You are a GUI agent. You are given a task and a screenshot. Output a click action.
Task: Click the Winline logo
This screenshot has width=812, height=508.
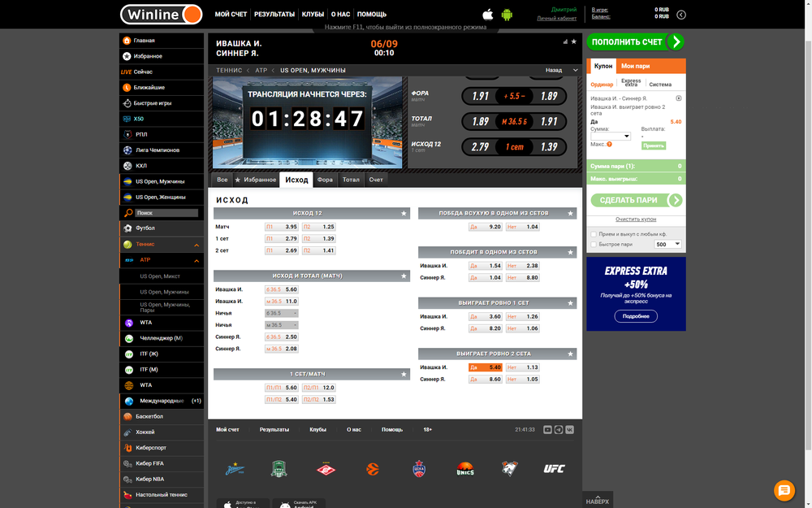pyautogui.click(x=161, y=15)
